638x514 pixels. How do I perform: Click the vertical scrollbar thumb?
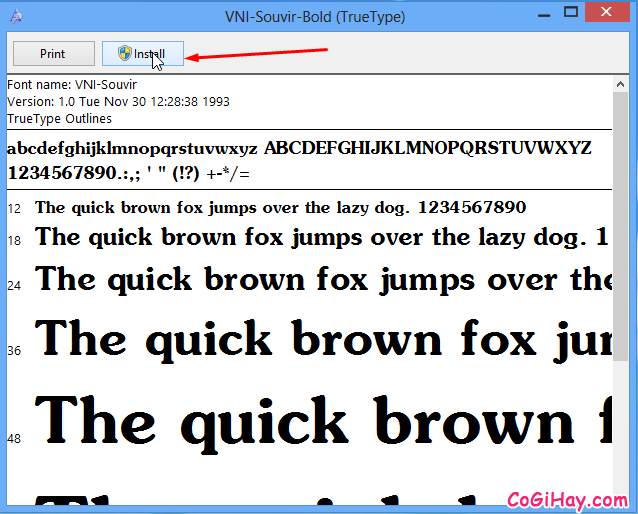(620, 226)
